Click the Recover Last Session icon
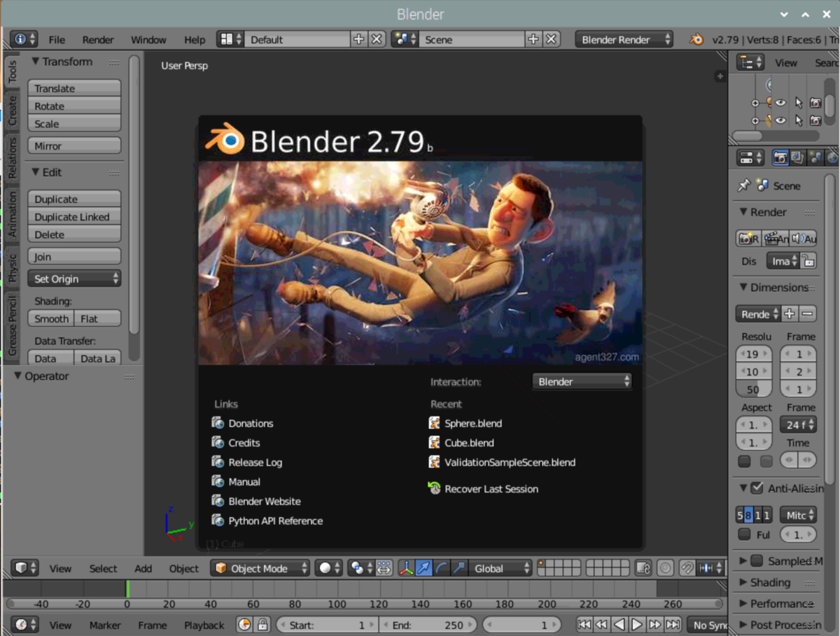Image resolution: width=840 pixels, height=636 pixels. click(x=435, y=488)
